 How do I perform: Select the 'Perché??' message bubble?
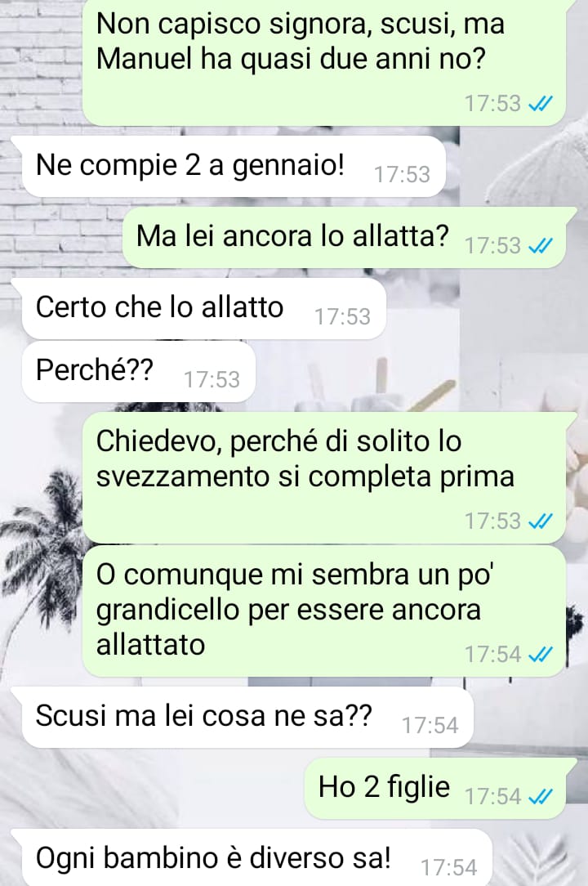[x=138, y=371]
